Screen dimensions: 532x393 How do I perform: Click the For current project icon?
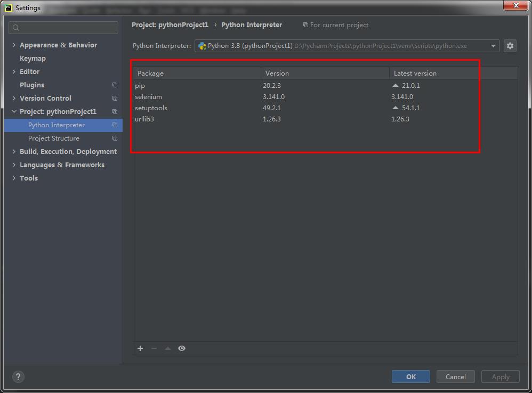click(x=305, y=24)
